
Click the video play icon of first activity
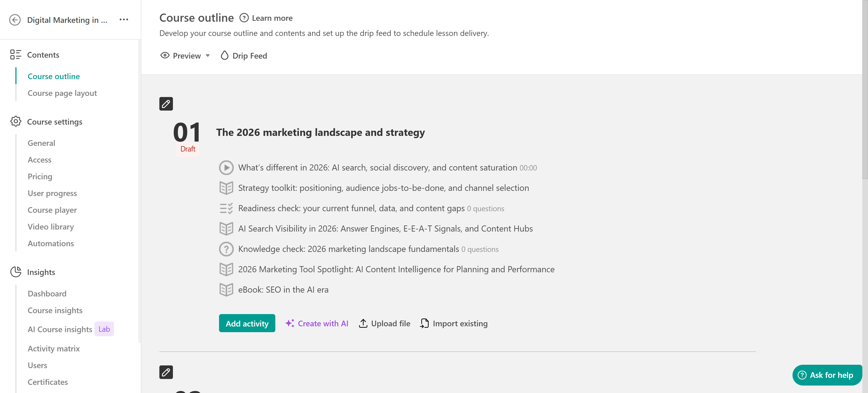pos(226,168)
